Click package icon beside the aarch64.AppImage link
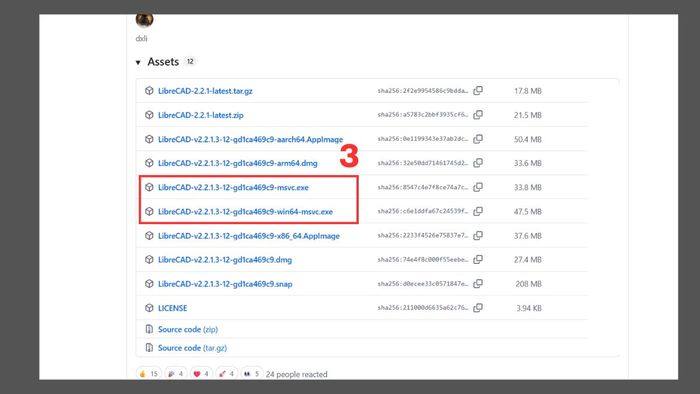 pos(149,139)
